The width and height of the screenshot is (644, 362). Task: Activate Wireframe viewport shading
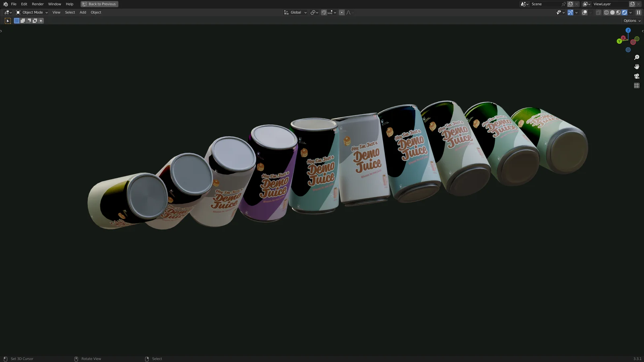(606, 12)
